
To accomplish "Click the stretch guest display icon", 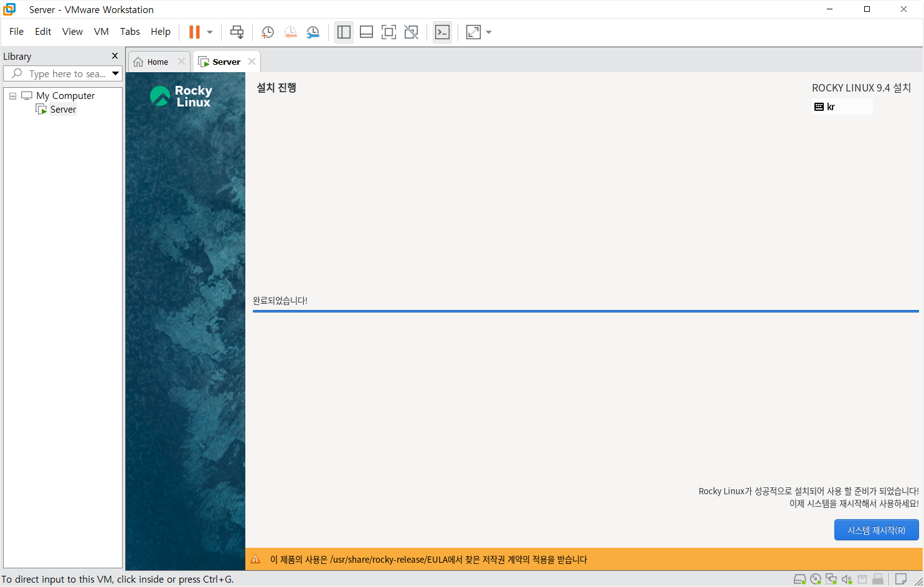I will [473, 32].
